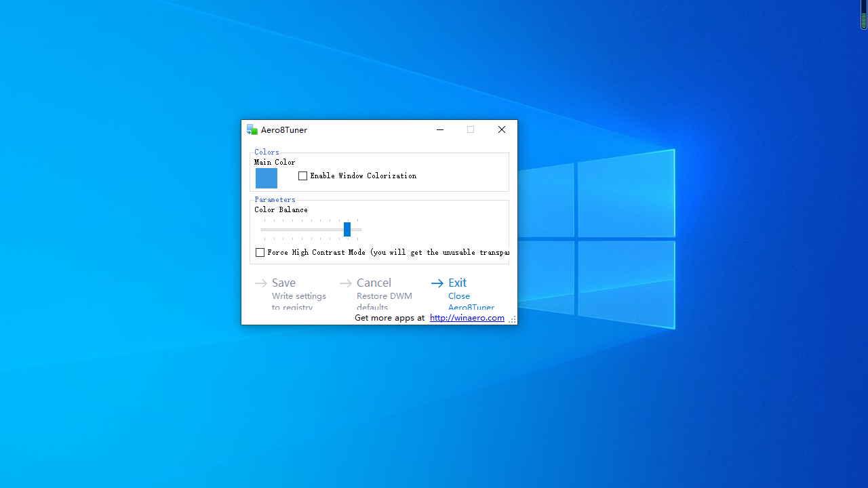Close the Aero8Tuner window with X
The image size is (868, 488).
[502, 129]
